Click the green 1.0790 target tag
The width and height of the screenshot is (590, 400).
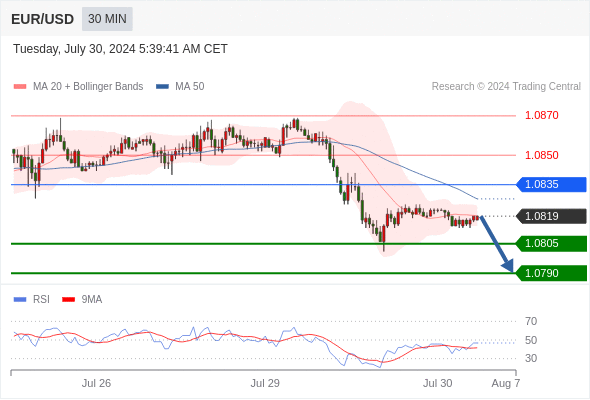[x=551, y=273]
